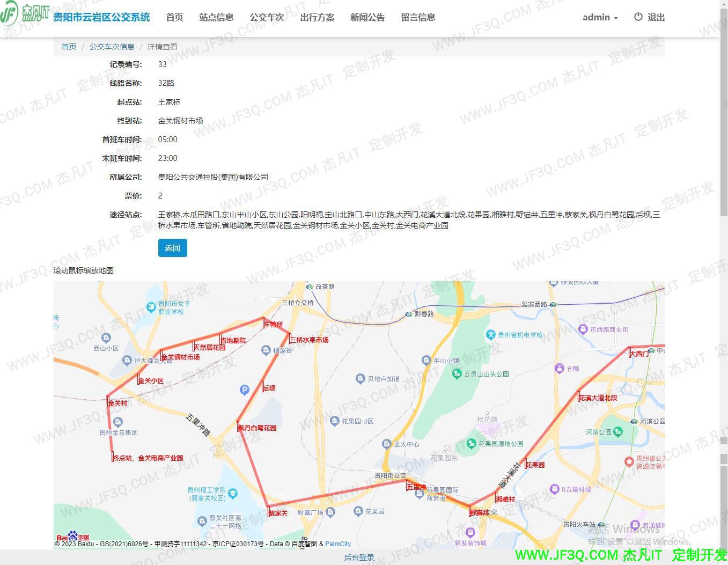Image resolution: width=728 pixels, height=565 pixels.
Task: Open the 后台登录 link at the bottom
Action: pyautogui.click(x=359, y=557)
